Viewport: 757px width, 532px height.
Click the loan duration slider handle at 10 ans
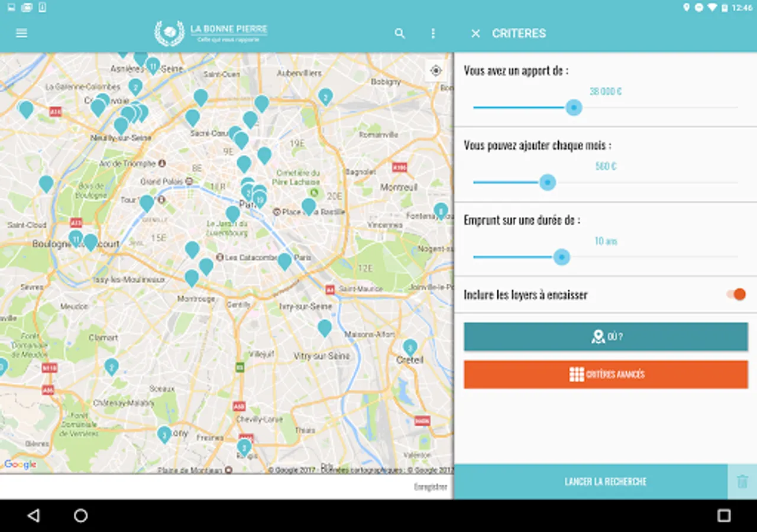tap(561, 257)
